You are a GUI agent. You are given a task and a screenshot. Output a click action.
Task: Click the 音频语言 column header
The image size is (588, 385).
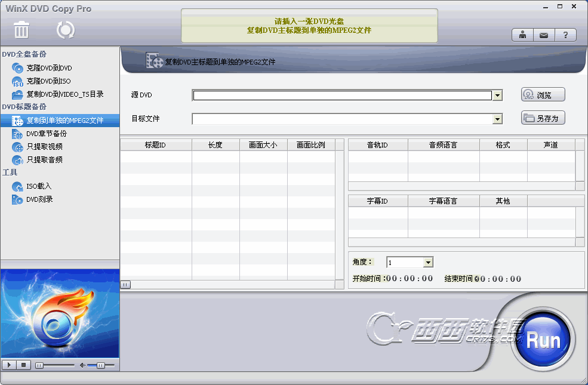pos(444,144)
